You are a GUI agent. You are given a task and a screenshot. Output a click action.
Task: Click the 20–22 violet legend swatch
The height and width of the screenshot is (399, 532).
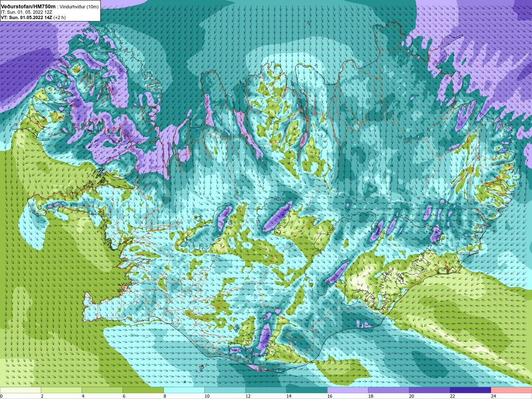430,390
